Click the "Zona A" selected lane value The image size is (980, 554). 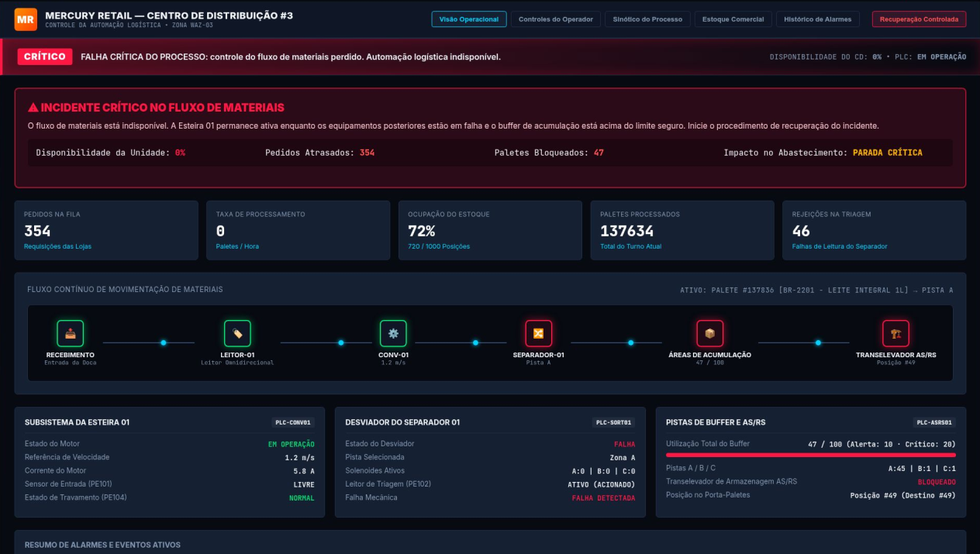[x=623, y=458]
